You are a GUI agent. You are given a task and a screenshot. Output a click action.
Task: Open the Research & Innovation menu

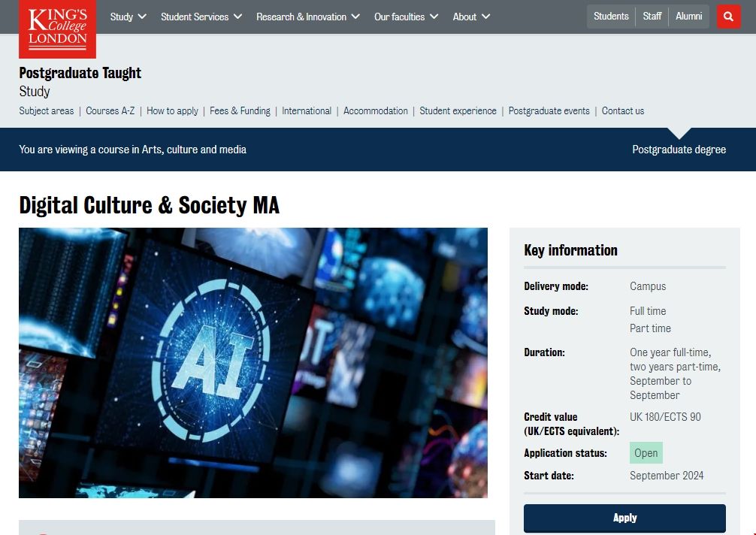tap(307, 17)
